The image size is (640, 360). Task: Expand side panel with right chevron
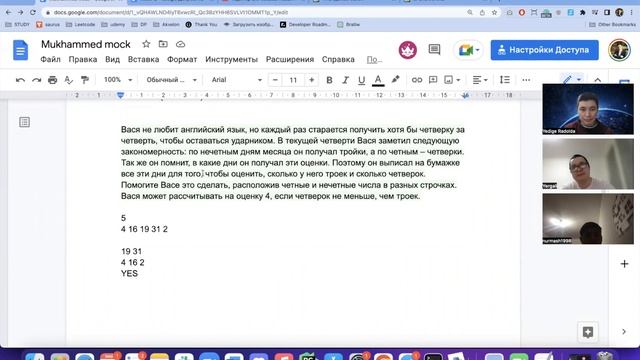coord(624,332)
